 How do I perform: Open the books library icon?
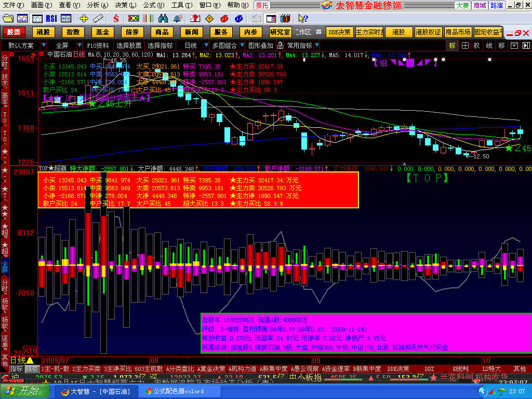[x=286, y=18]
